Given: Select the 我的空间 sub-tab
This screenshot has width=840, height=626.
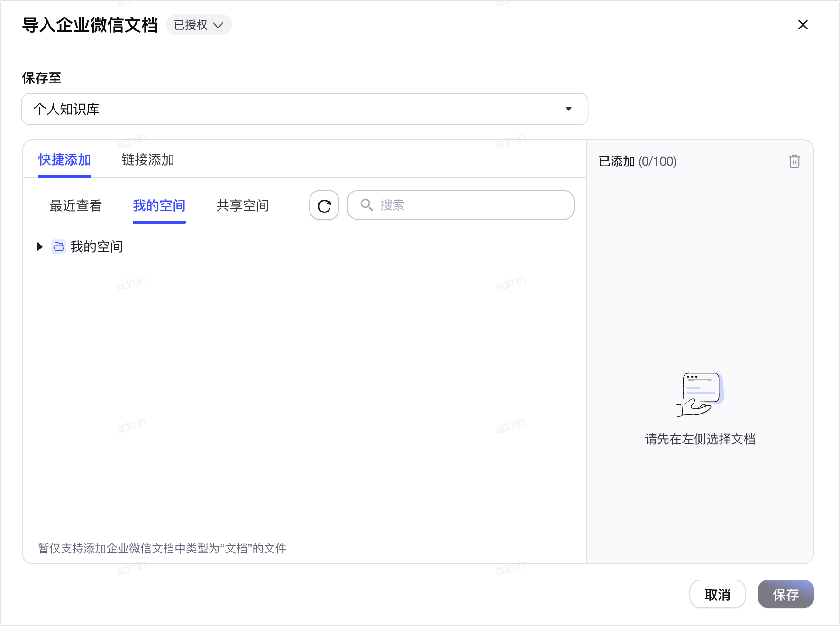Looking at the screenshot, I should click(x=159, y=206).
